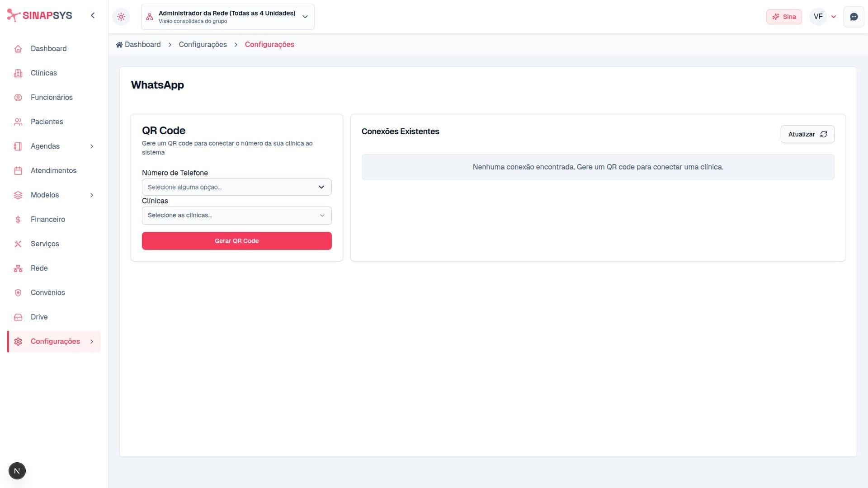
Task: Click the Convênios shield icon
Action: pyautogui.click(x=18, y=293)
